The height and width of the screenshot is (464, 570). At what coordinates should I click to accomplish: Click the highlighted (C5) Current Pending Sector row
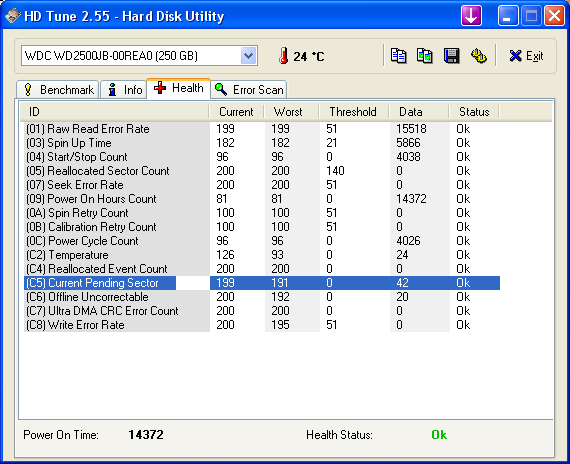click(262, 283)
